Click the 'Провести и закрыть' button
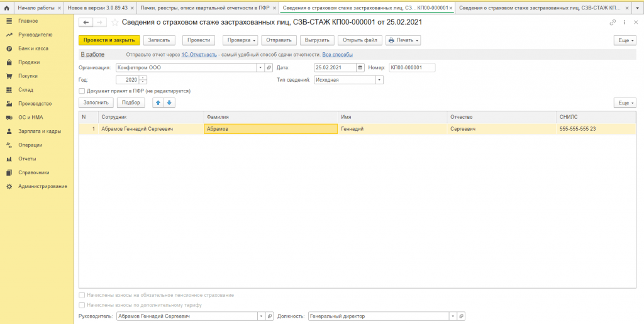Image resolution: width=644 pixels, height=324 pixels. [x=109, y=40]
